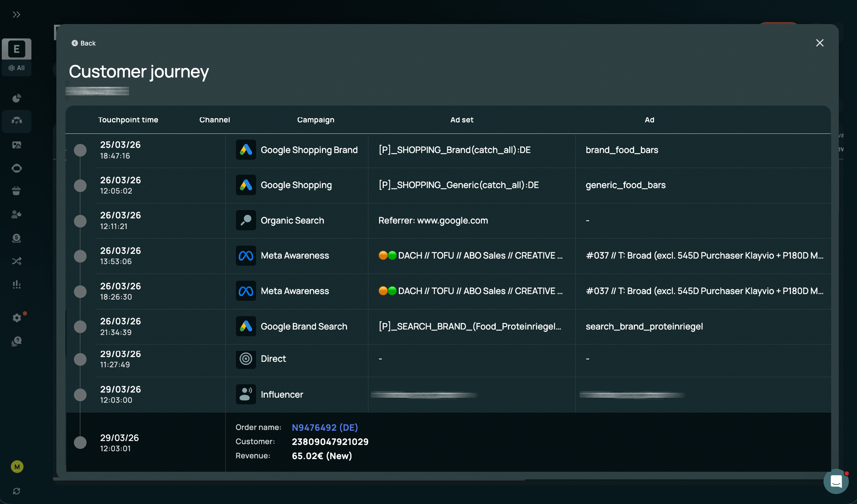The height and width of the screenshot is (504, 857).
Task: Open the ring-shaped sidebar icon
Action: click(16, 168)
